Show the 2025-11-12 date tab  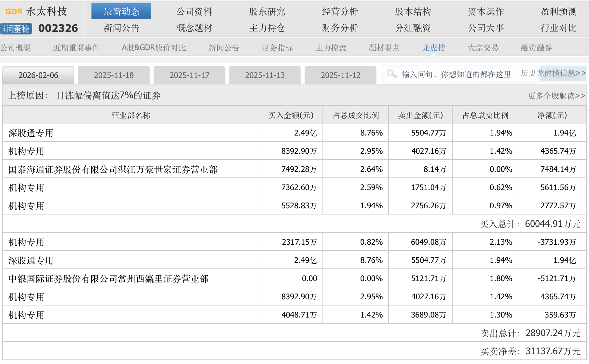click(340, 75)
